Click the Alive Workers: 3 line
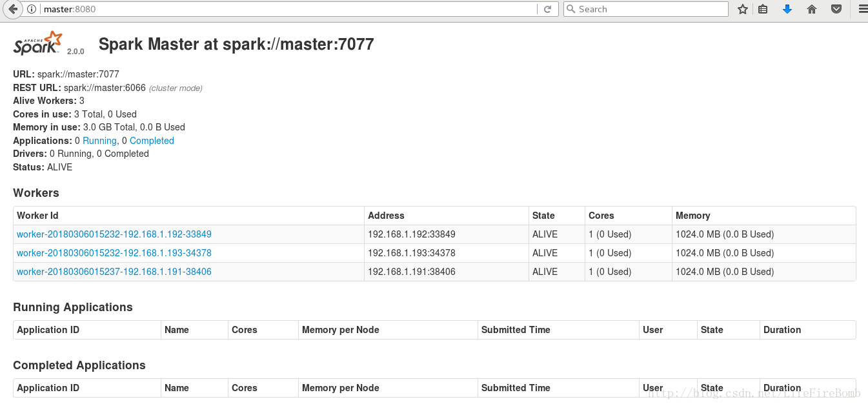Screen dimensions: 868x406 click(x=48, y=101)
